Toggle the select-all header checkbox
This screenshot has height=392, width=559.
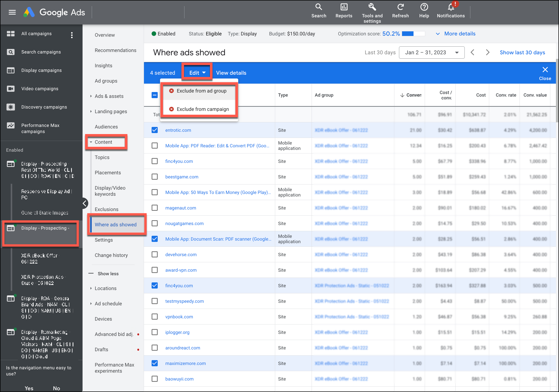coord(155,95)
